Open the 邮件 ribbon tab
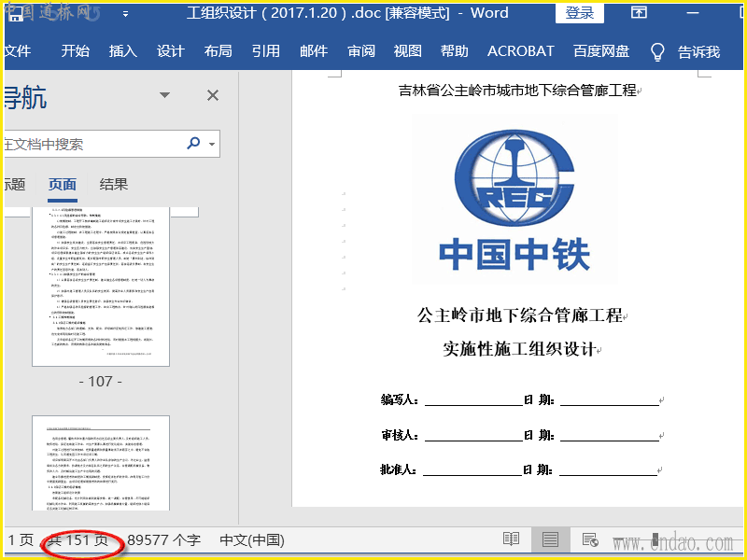The width and height of the screenshot is (747, 560). coord(314,51)
